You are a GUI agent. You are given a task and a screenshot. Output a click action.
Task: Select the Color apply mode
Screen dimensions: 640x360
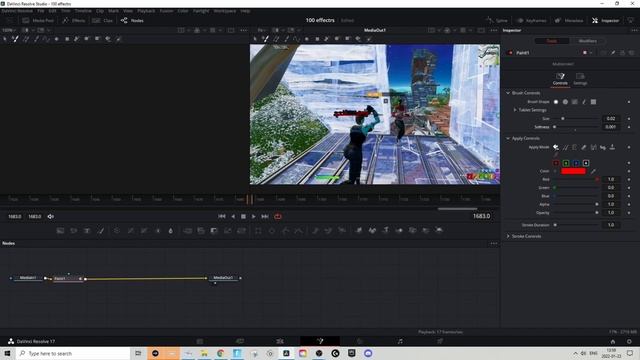click(x=556, y=147)
